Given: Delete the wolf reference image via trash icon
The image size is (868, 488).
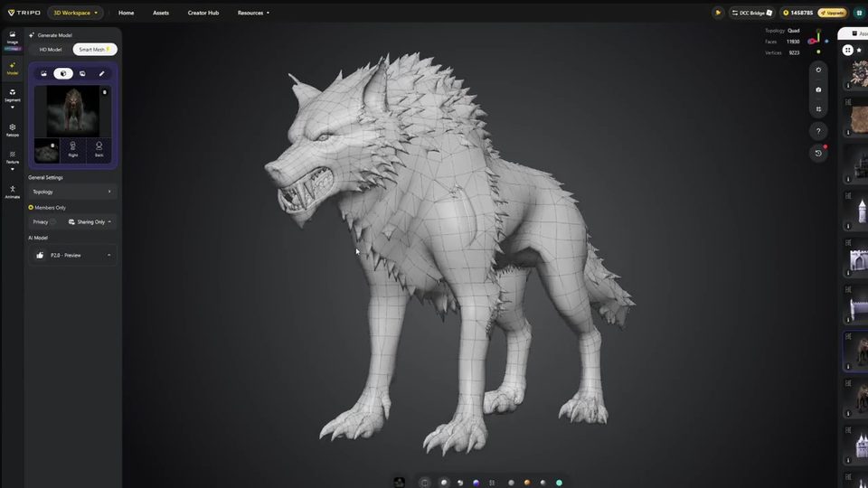Looking at the screenshot, I should [x=105, y=92].
